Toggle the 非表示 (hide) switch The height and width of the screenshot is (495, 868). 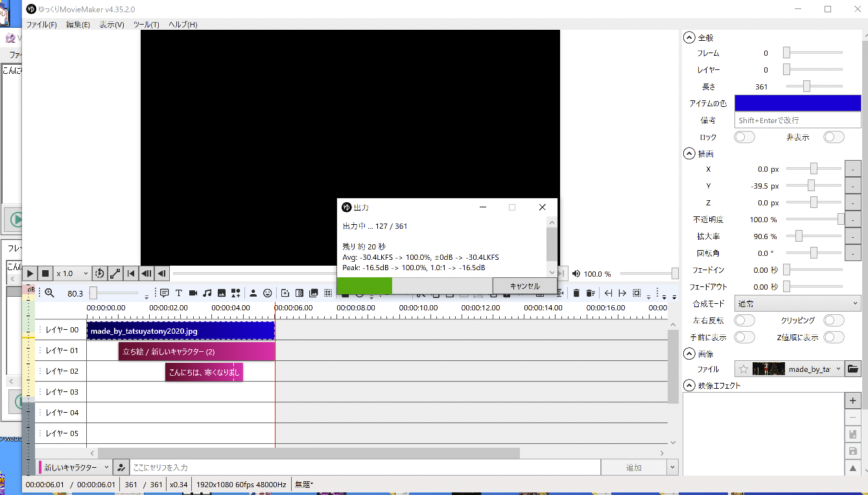[x=834, y=137]
